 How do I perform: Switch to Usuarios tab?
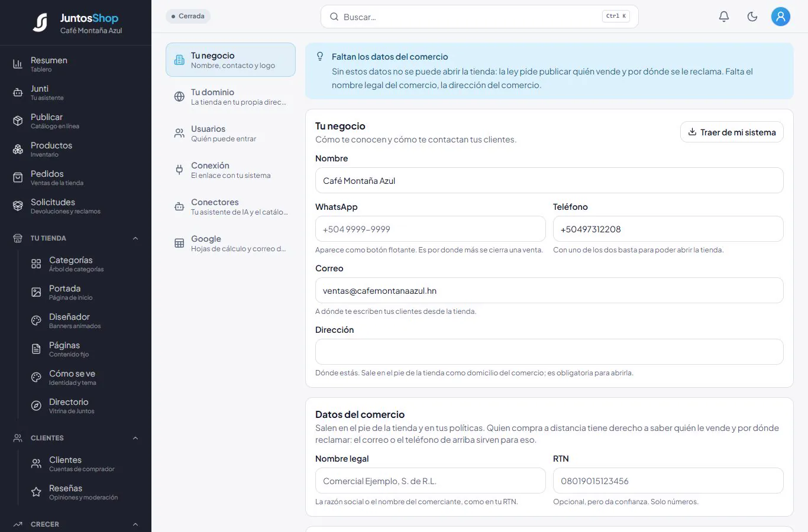231,133
